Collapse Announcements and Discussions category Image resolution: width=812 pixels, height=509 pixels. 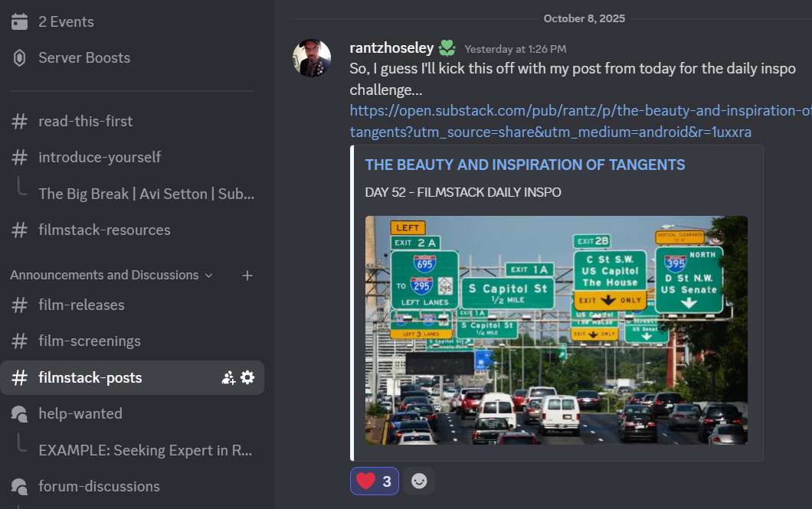111,276
